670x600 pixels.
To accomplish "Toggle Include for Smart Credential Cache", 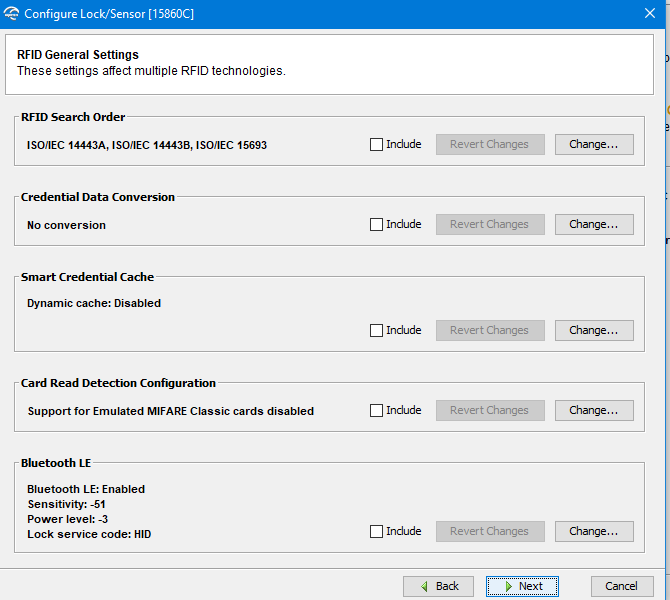I will [377, 330].
